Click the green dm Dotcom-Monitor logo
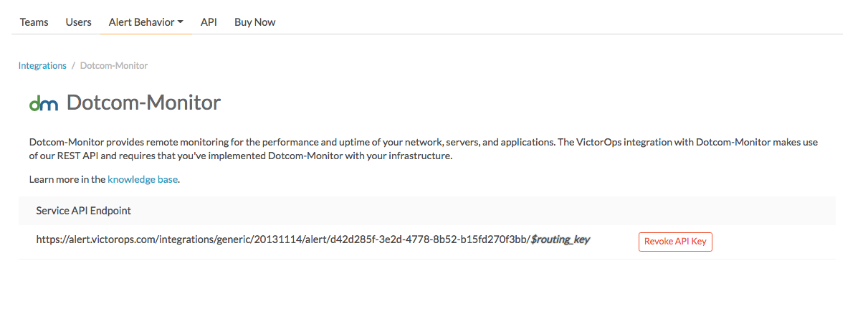This screenshot has width=868, height=319. (x=43, y=104)
